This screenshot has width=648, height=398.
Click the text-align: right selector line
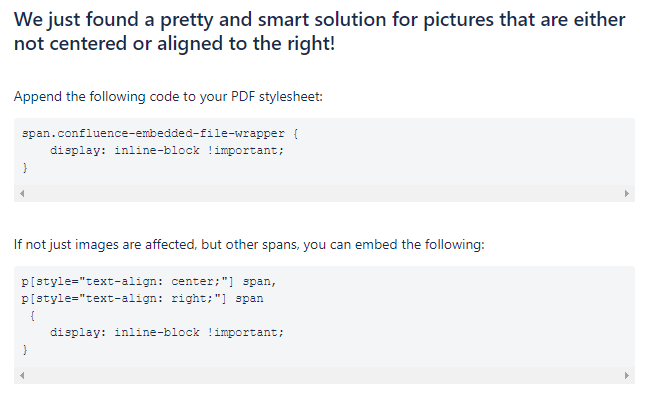tap(143, 298)
